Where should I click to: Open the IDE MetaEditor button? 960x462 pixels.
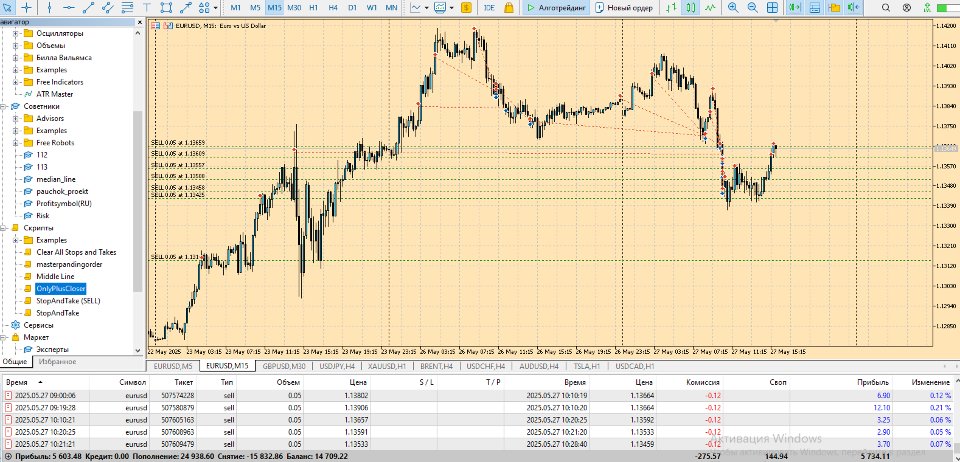click(489, 7)
